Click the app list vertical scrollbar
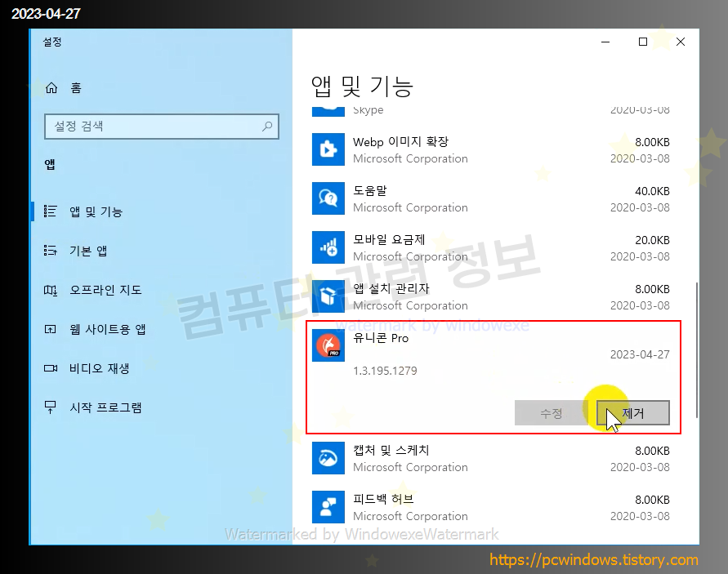The width and height of the screenshot is (728, 574). [x=696, y=350]
